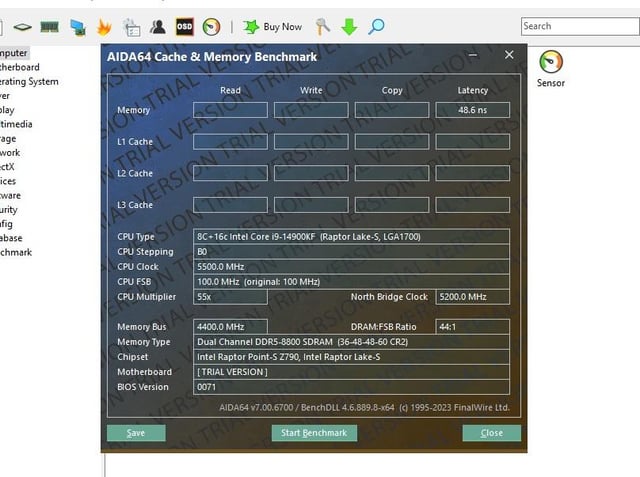This screenshot has height=477, width=640.
Task: Click the CPU FSB 100.0 MHz value
Action: pyautogui.click(x=351, y=282)
